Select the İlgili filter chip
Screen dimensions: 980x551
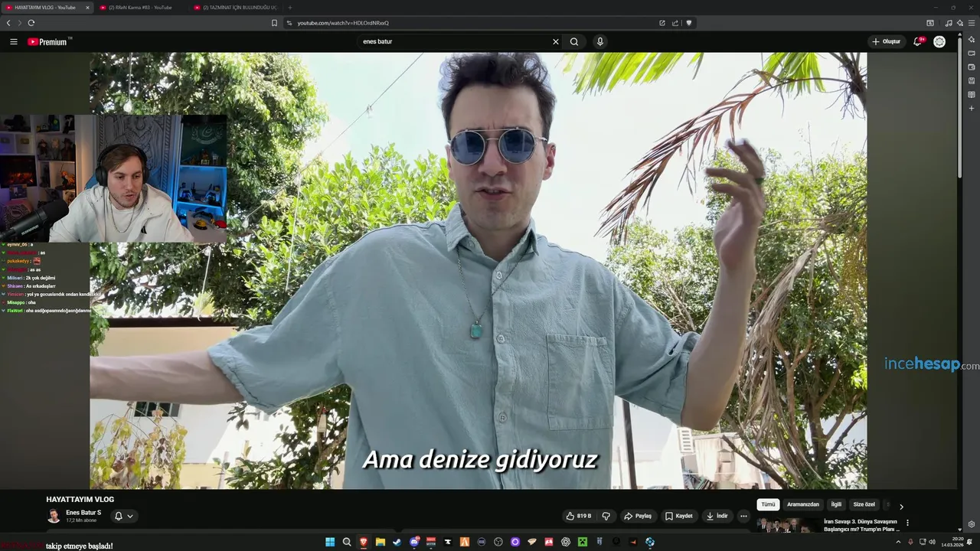836,504
